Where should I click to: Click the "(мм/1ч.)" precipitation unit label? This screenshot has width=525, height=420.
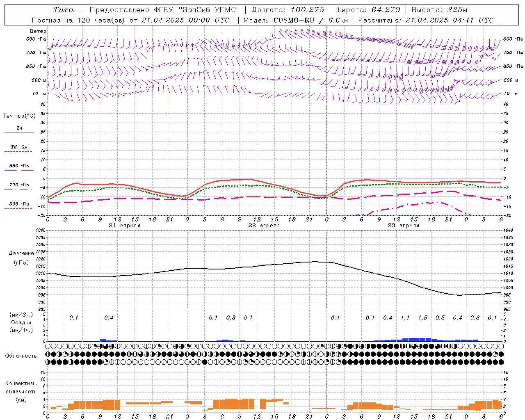point(21,330)
